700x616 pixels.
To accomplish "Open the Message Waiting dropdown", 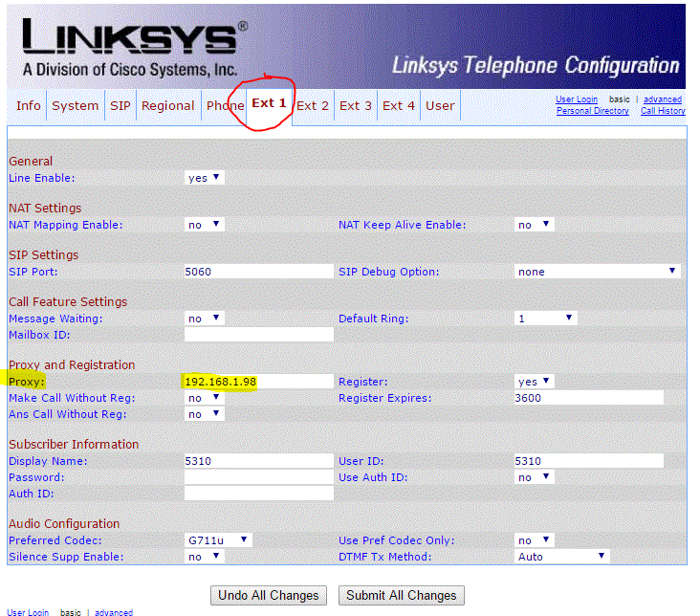I will pyautogui.click(x=204, y=319).
